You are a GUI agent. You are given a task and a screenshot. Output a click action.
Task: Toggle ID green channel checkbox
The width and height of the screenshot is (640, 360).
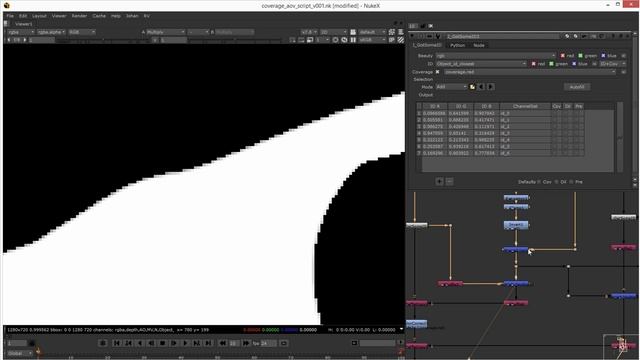coord(551,64)
